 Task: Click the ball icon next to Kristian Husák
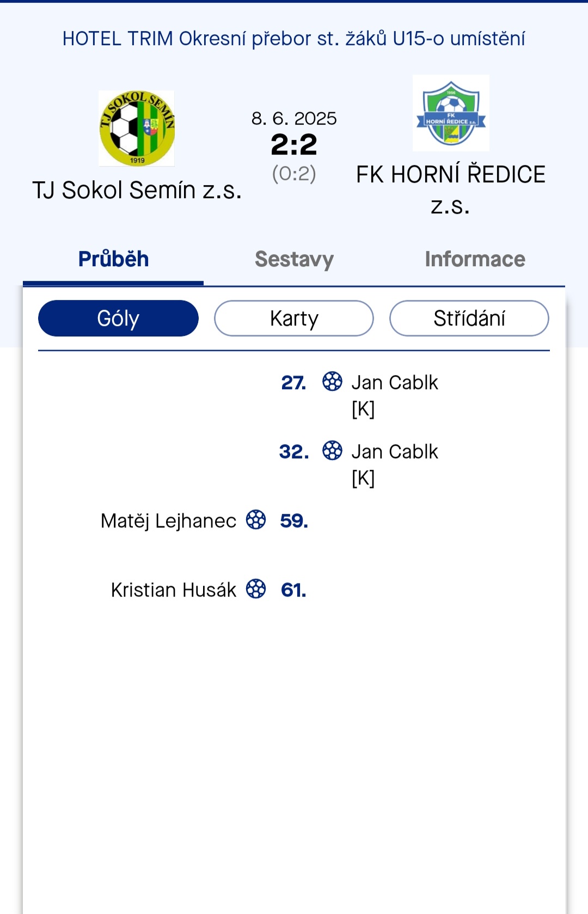coord(256,589)
